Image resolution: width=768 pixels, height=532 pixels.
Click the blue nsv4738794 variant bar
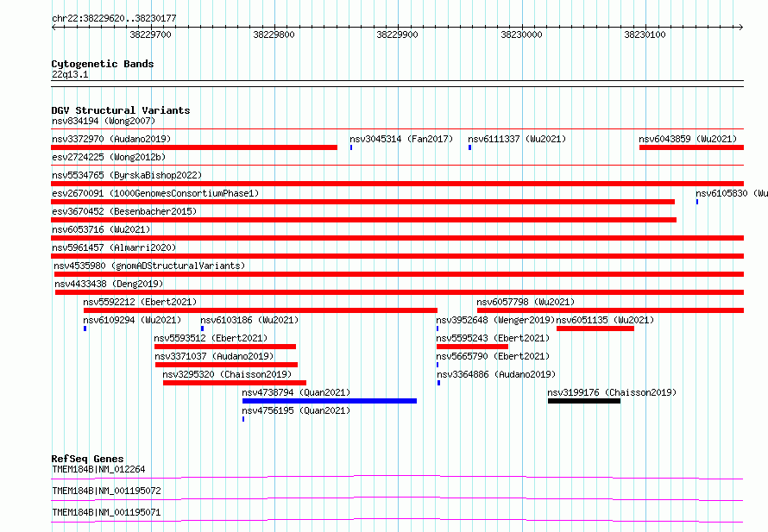coord(330,401)
